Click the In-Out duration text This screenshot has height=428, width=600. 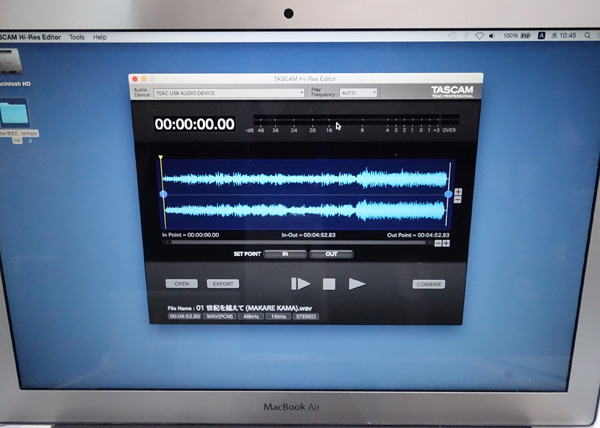(x=308, y=235)
